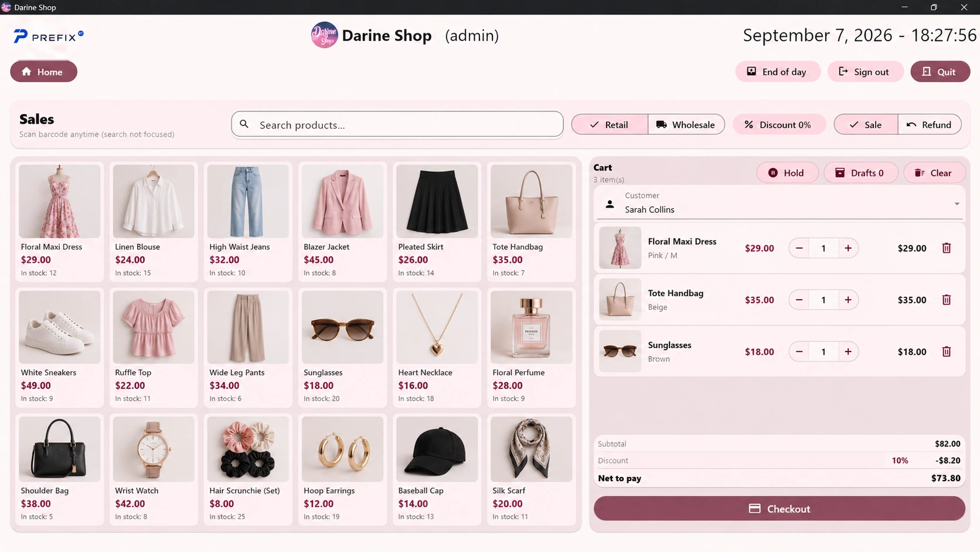Open End of day report
The height and width of the screenshot is (552, 980).
pyautogui.click(x=777, y=72)
